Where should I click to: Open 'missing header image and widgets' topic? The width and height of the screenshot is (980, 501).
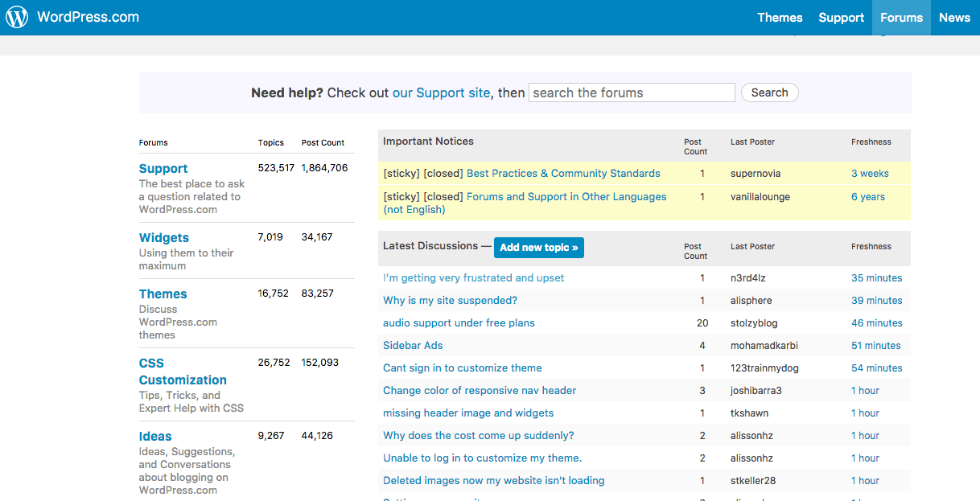(468, 413)
